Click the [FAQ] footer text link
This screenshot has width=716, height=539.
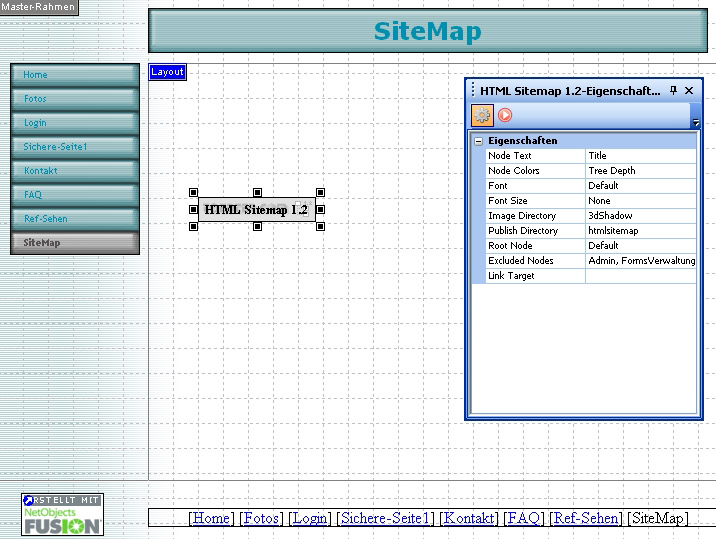click(x=523, y=518)
